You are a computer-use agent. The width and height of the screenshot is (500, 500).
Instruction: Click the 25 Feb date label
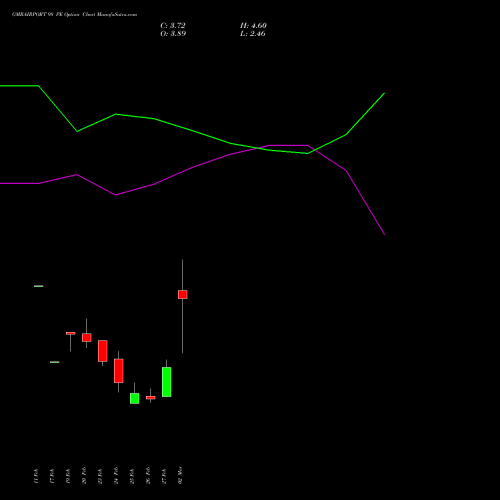pos(132,476)
